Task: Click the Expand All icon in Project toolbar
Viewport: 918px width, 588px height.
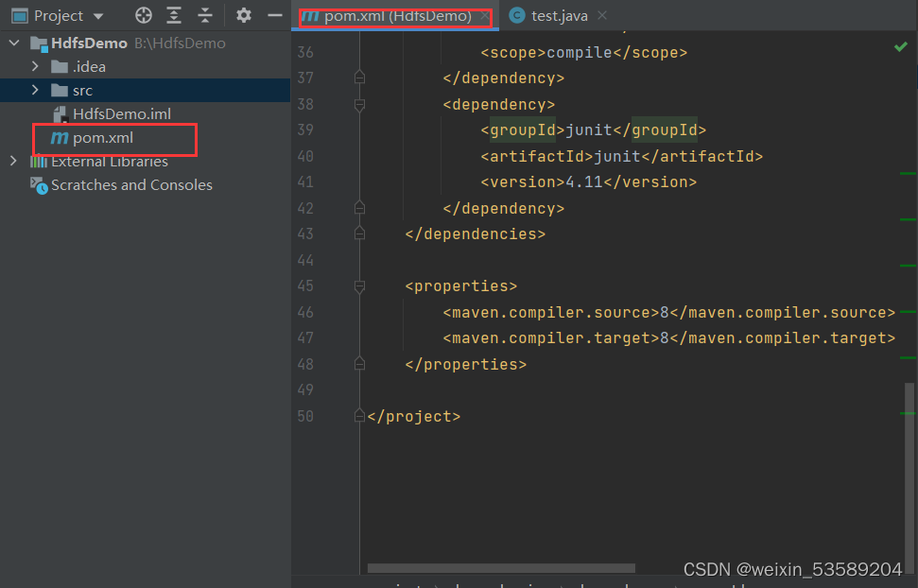Action: (x=174, y=15)
